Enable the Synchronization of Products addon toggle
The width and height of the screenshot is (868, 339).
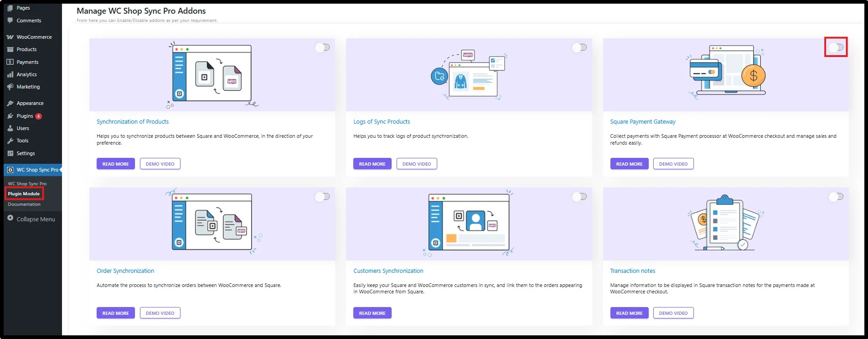[323, 47]
